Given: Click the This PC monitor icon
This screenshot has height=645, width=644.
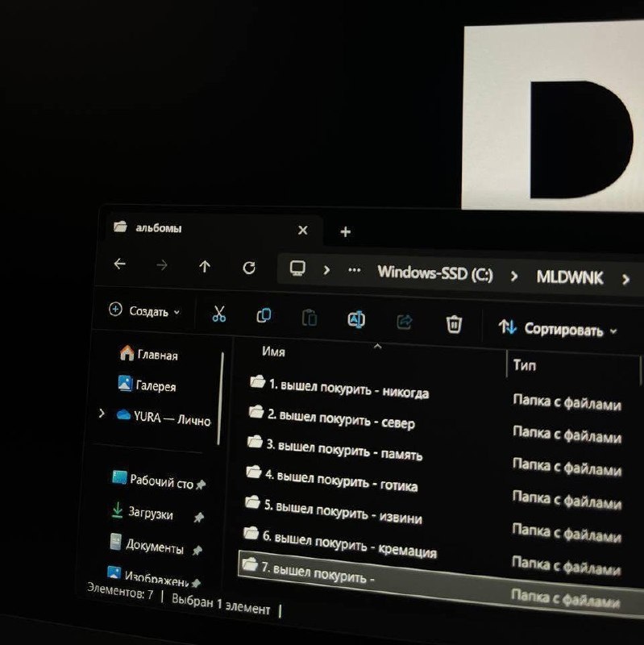Looking at the screenshot, I should point(297,268).
